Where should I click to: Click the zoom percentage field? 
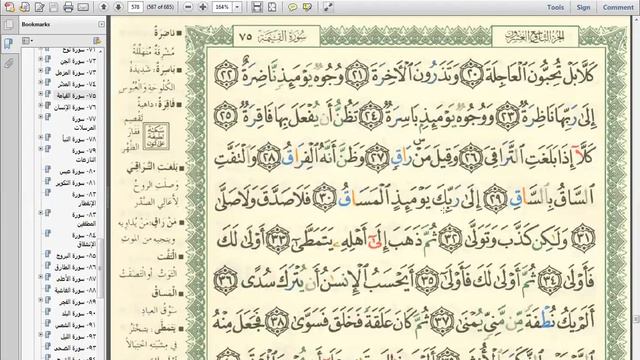222,7
